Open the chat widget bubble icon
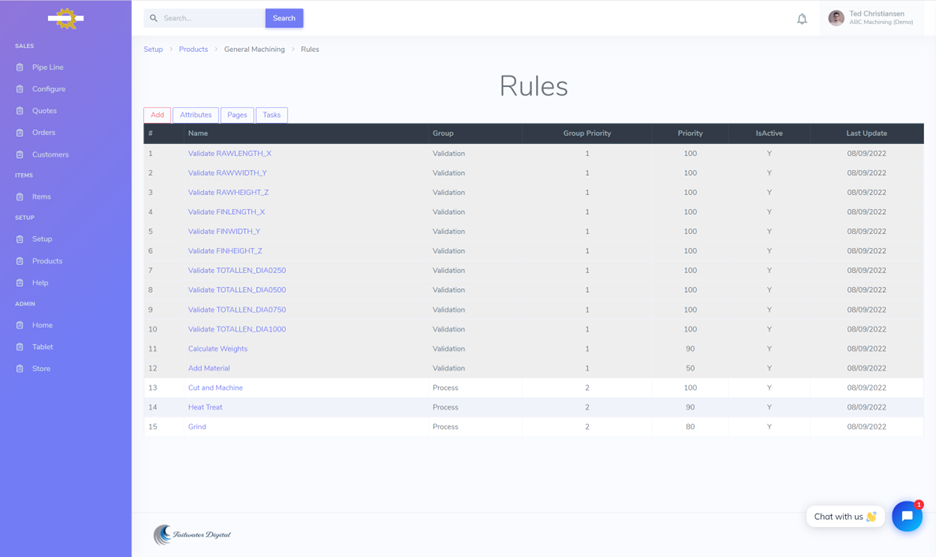The height and width of the screenshot is (557, 936). tap(906, 516)
